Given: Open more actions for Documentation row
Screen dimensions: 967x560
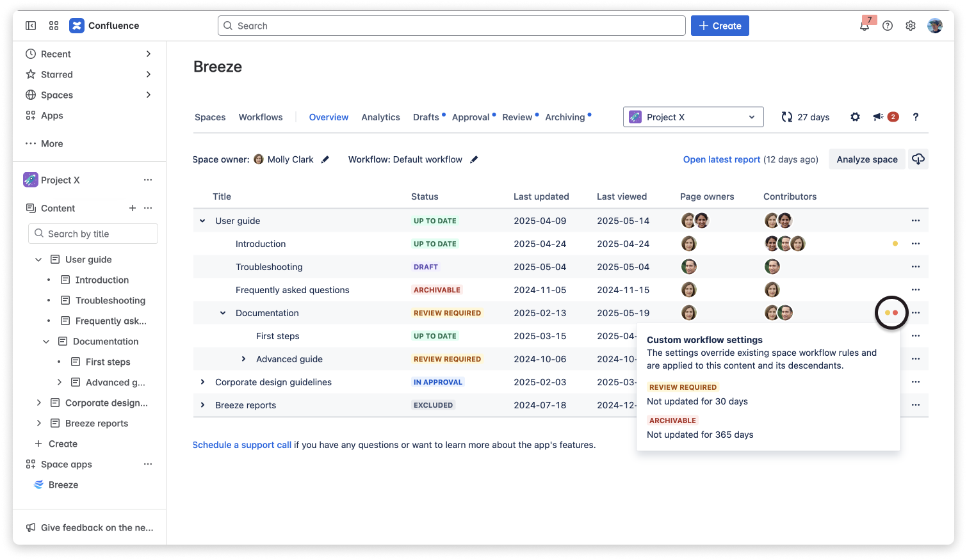Looking at the screenshot, I should point(916,313).
